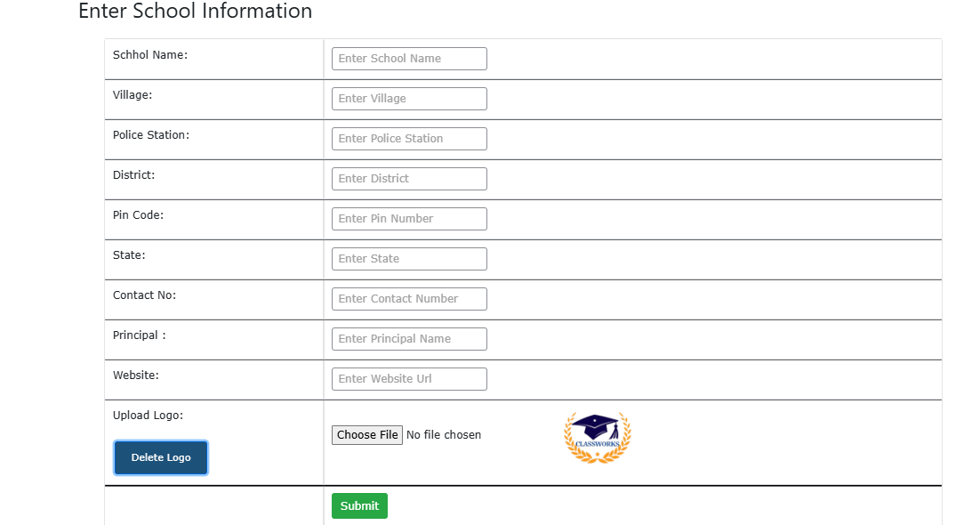Submit the school information form
This screenshot has width=980, height=525.
359,505
